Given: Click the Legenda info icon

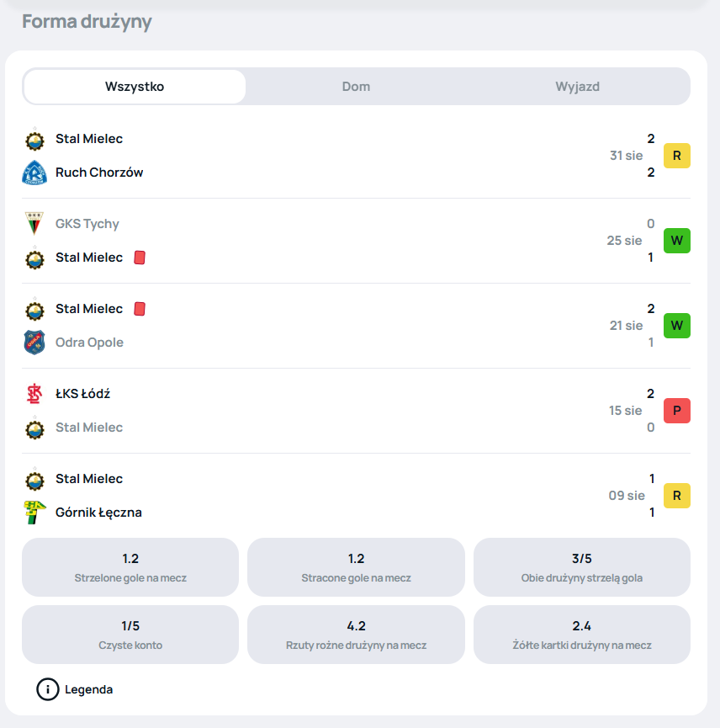Looking at the screenshot, I should (47, 689).
